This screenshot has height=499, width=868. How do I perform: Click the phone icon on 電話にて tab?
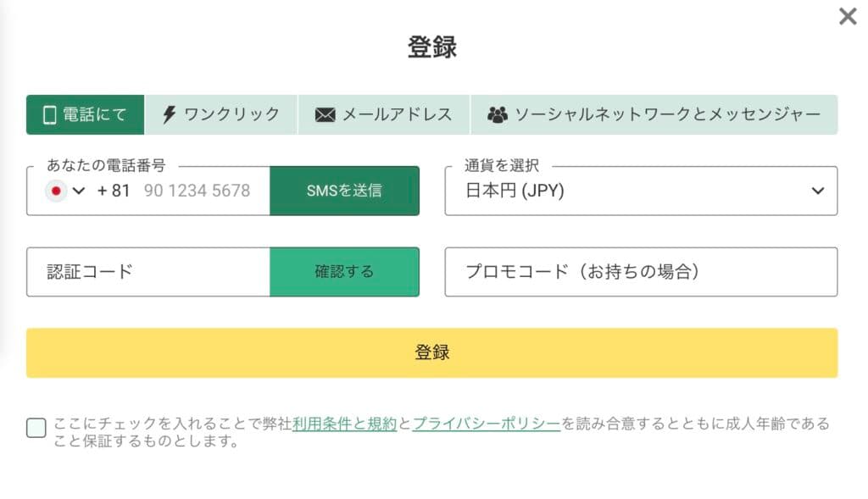50,115
